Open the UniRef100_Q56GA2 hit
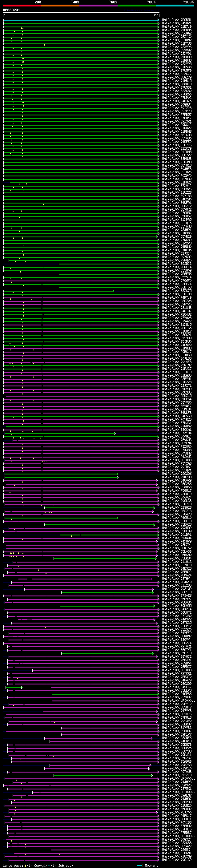The height and width of the screenshot is (868, 197). (x=176, y=34)
